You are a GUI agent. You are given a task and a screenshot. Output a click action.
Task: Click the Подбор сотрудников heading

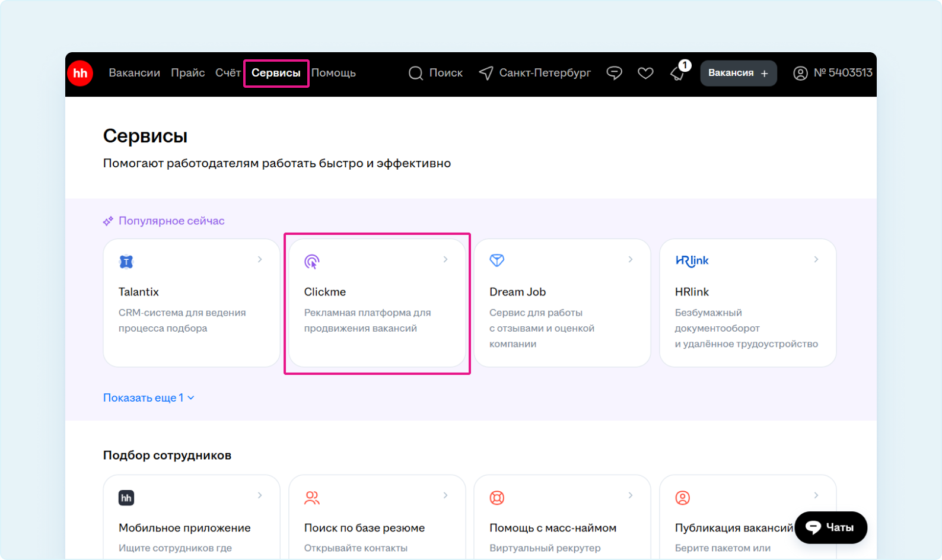click(x=167, y=455)
